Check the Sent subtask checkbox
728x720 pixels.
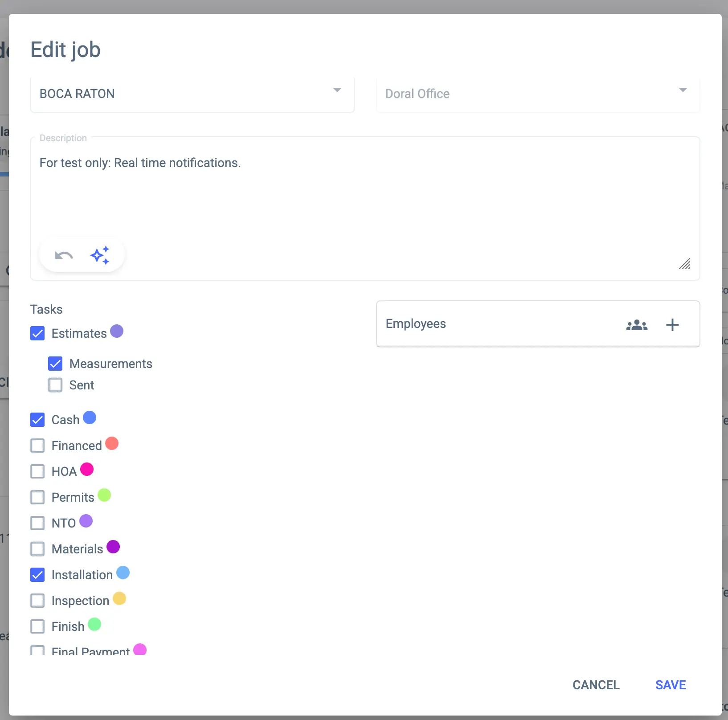pos(55,385)
